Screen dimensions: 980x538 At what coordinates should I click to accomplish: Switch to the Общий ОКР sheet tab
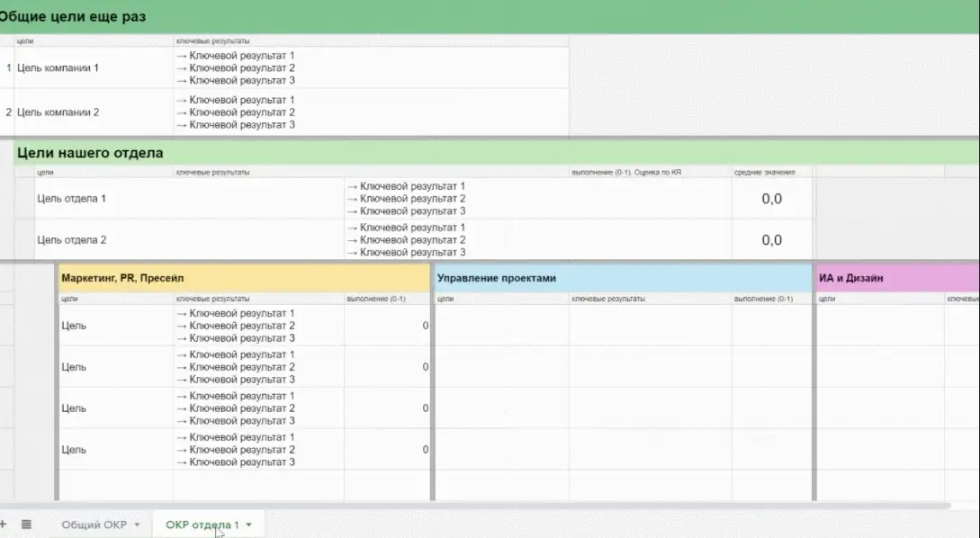coord(94,525)
